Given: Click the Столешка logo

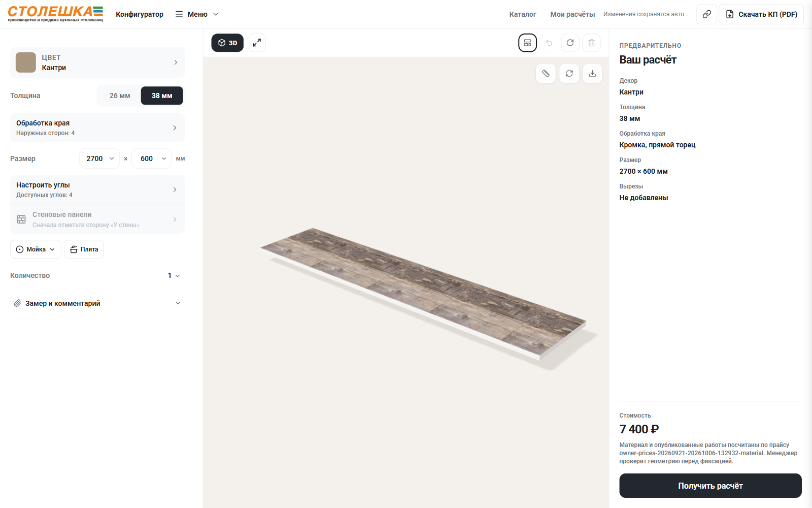Looking at the screenshot, I should pos(55,14).
